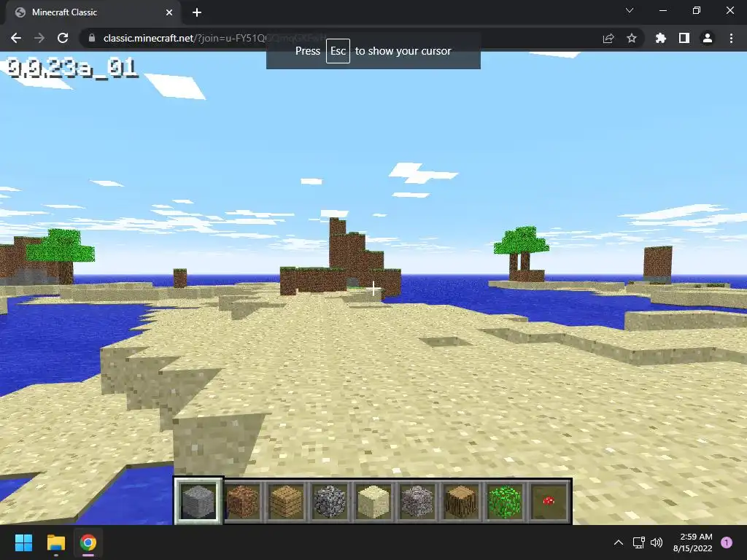Open network status tray icon
This screenshot has width=747, height=560.
click(x=638, y=542)
